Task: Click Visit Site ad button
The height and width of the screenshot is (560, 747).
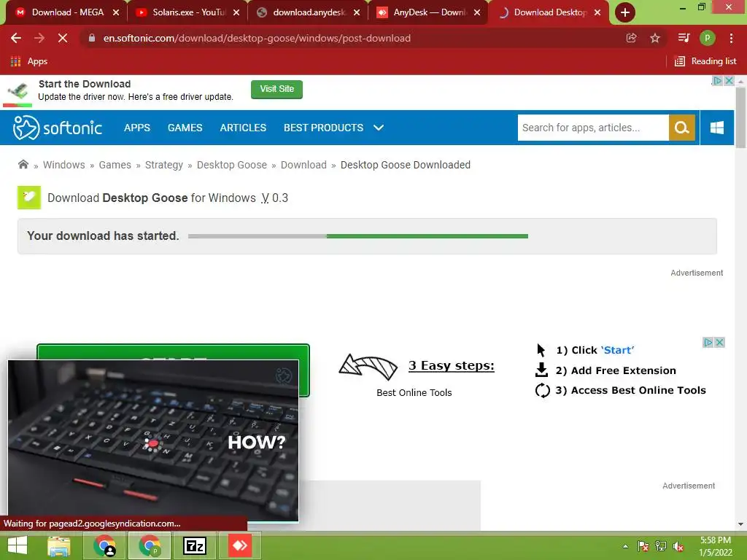Action: point(276,89)
